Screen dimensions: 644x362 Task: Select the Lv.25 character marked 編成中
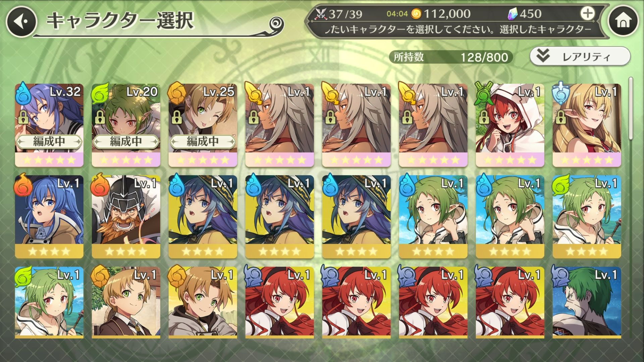203,125
